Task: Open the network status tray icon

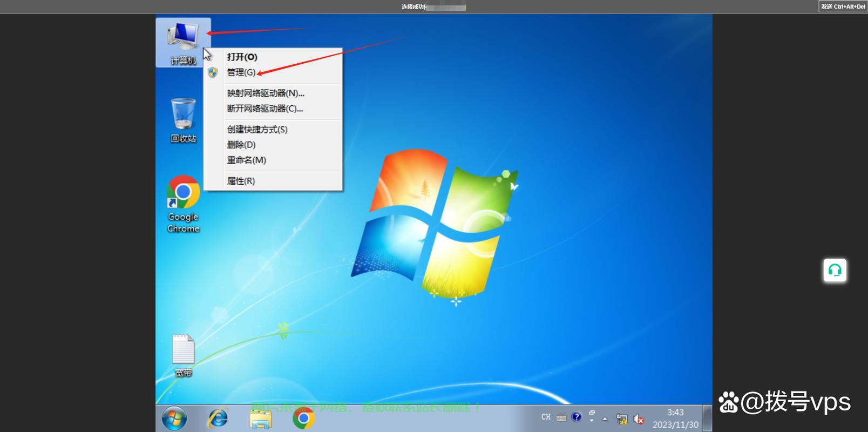Action: [622, 419]
